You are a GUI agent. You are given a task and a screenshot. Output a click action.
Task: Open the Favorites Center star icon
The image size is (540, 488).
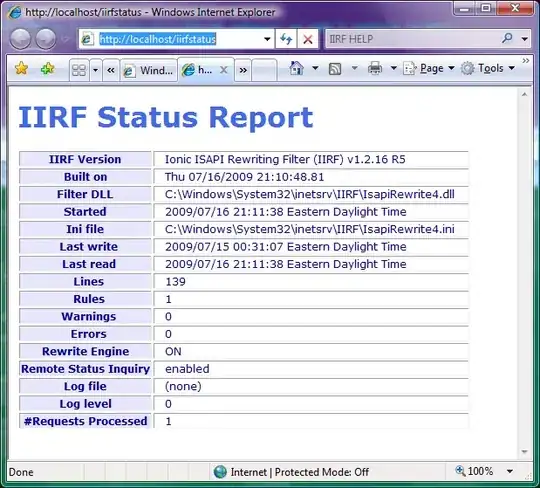coord(21,69)
